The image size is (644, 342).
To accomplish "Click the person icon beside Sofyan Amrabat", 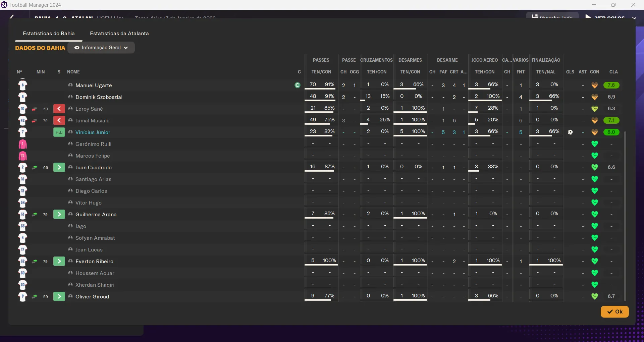I will [70, 238].
